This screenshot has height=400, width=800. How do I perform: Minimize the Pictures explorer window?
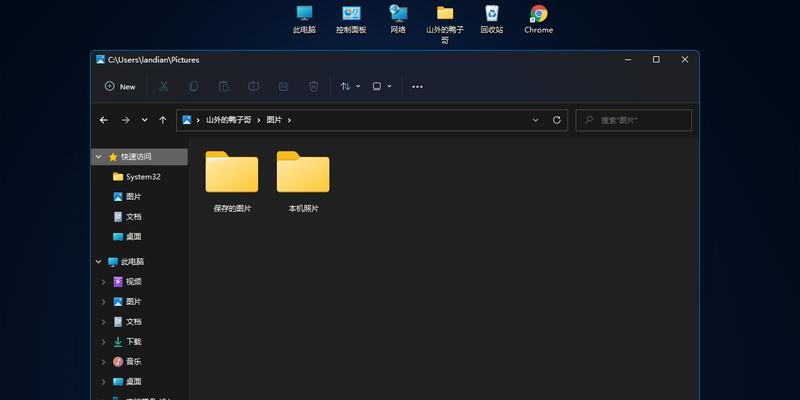click(x=628, y=60)
